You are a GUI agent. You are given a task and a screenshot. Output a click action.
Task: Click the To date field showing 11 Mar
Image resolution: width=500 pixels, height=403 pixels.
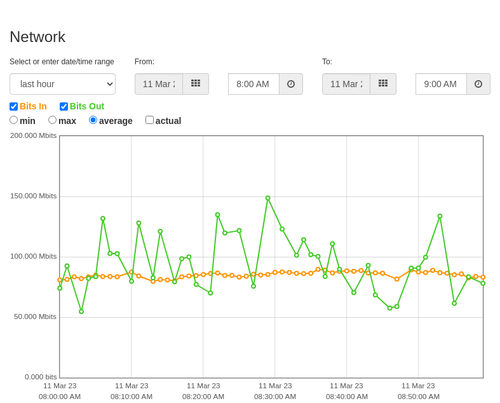click(x=346, y=84)
